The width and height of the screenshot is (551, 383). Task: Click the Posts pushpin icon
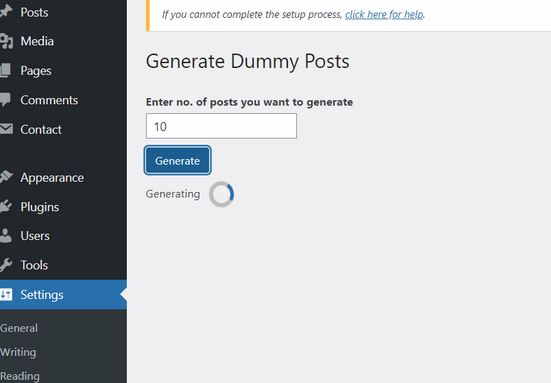(x=6, y=12)
